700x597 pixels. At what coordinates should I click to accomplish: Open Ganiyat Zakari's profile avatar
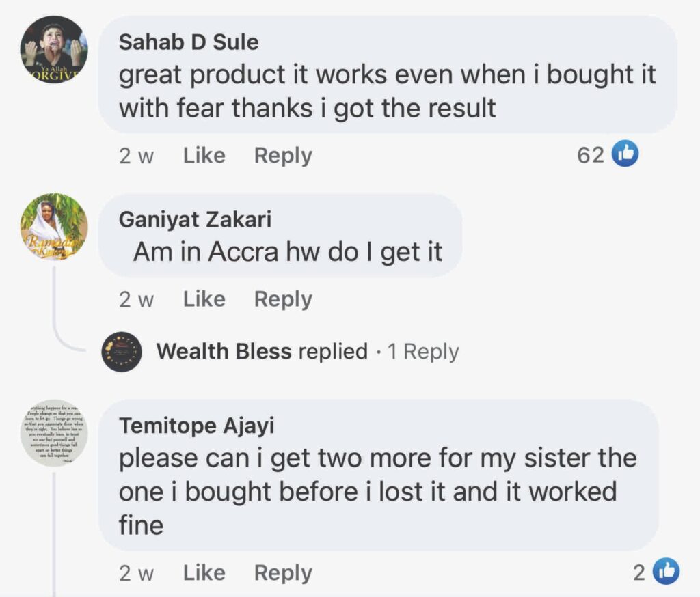coord(54,227)
